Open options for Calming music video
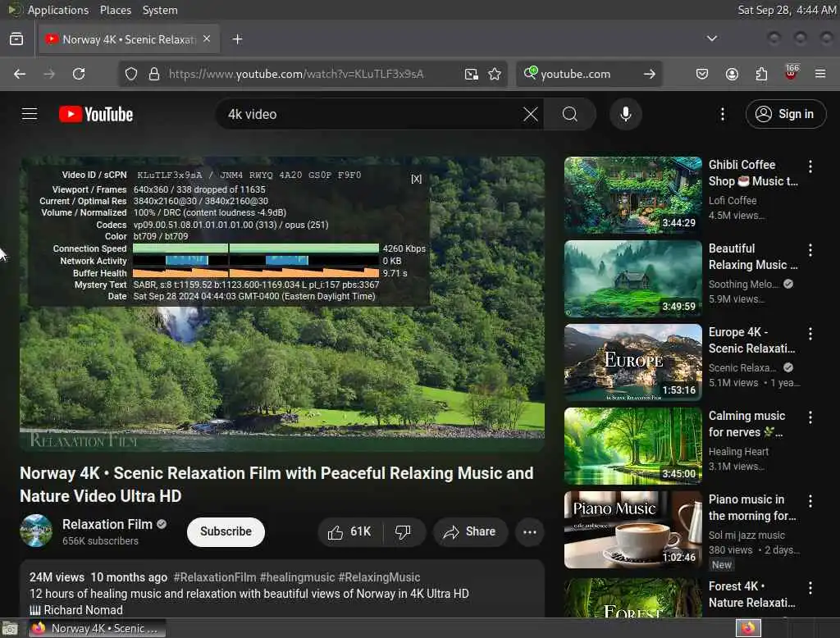The width and height of the screenshot is (840, 638). [810, 417]
